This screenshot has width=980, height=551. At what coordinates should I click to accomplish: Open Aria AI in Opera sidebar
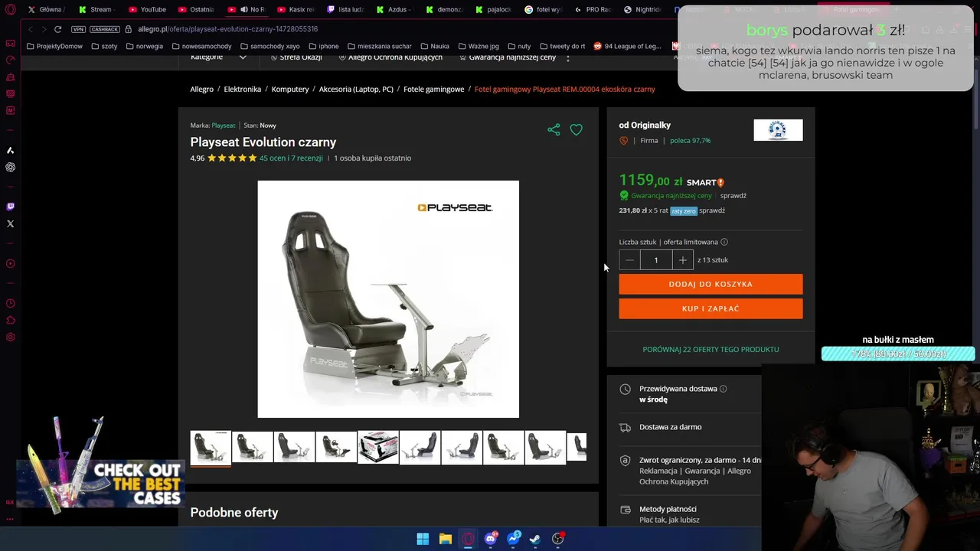click(10, 150)
